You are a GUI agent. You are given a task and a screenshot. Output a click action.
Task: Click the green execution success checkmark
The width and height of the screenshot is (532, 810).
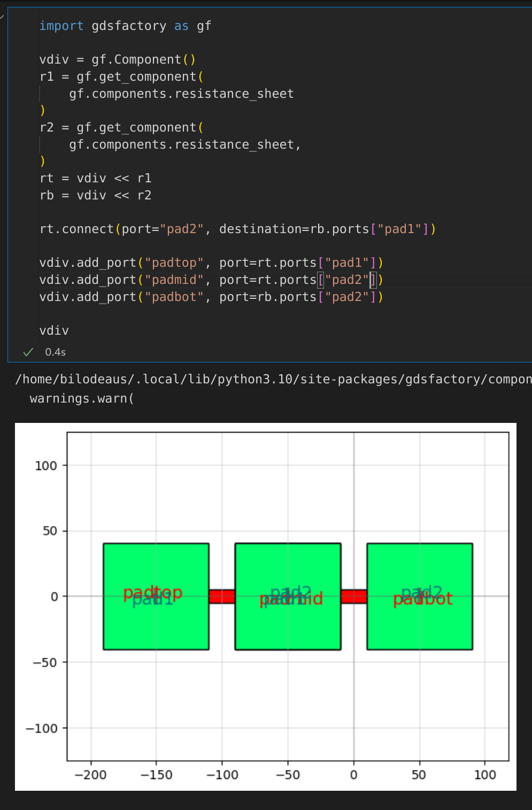coord(27,352)
